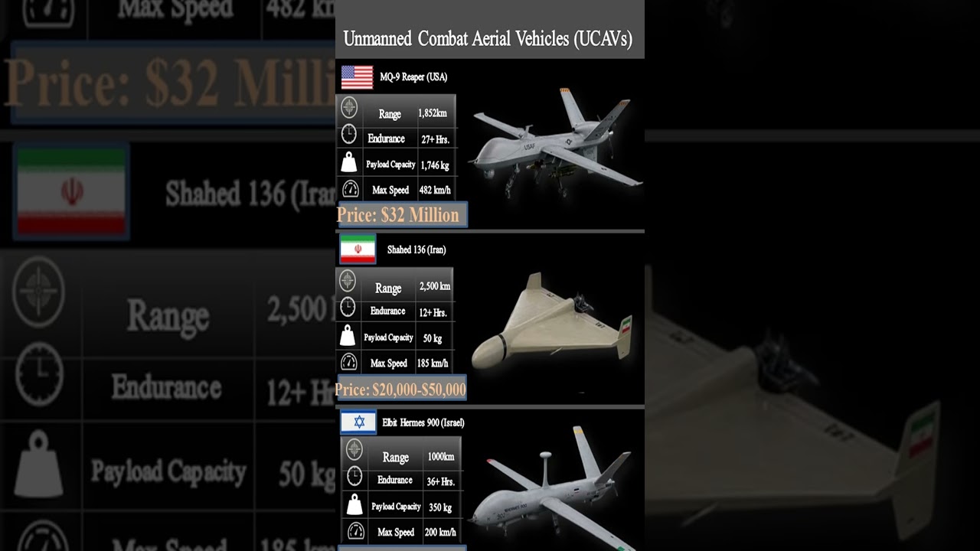The width and height of the screenshot is (980, 551).
Task: Click the Shahed 136 (Iran) heading in center panel
Action: pyautogui.click(x=416, y=250)
